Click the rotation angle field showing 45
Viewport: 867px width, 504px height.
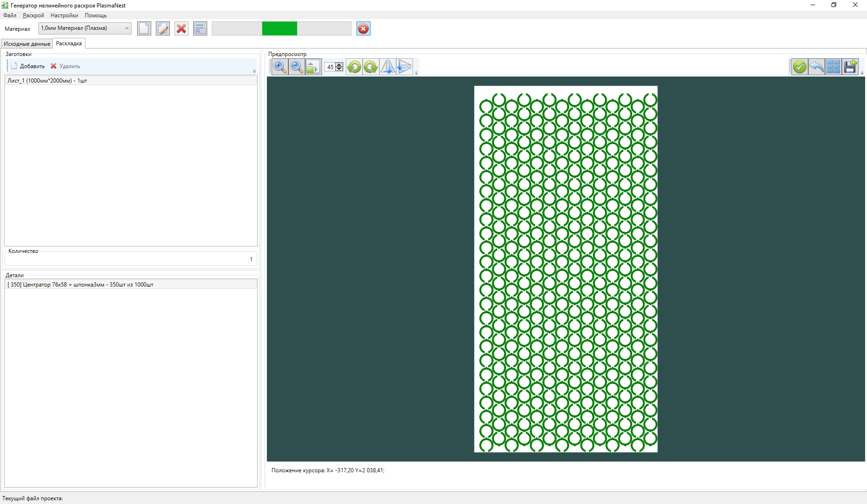pos(330,67)
